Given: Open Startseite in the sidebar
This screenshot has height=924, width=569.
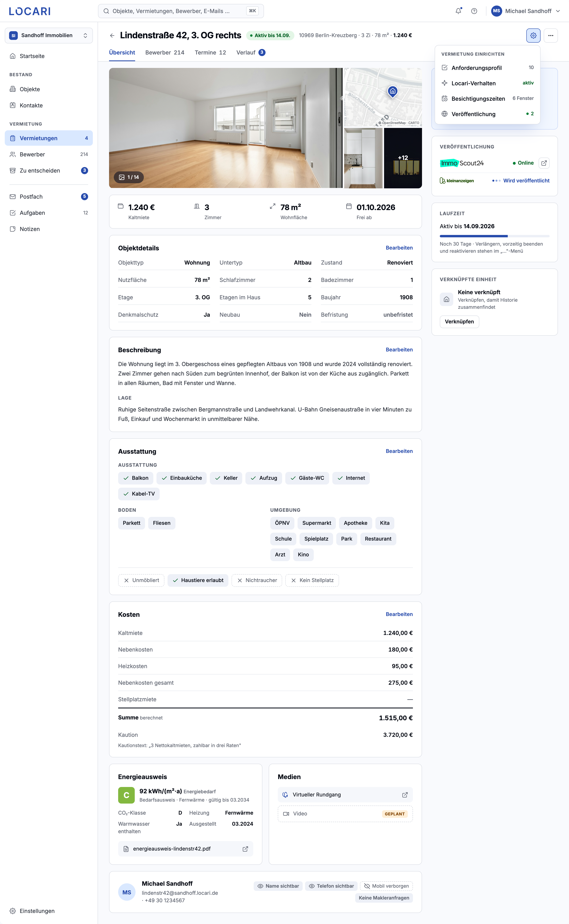Looking at the screenshot, I should click(x=49, y=56).
